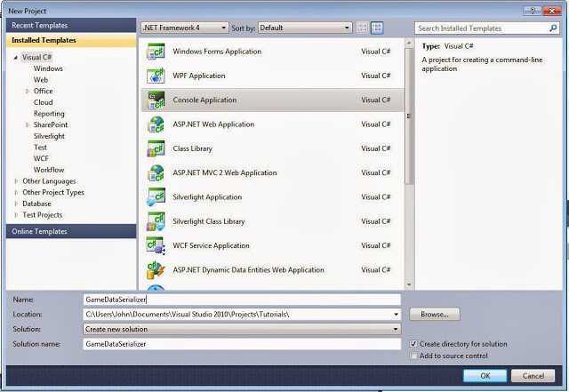Select the WCF Service Application label

coord(212,245)
